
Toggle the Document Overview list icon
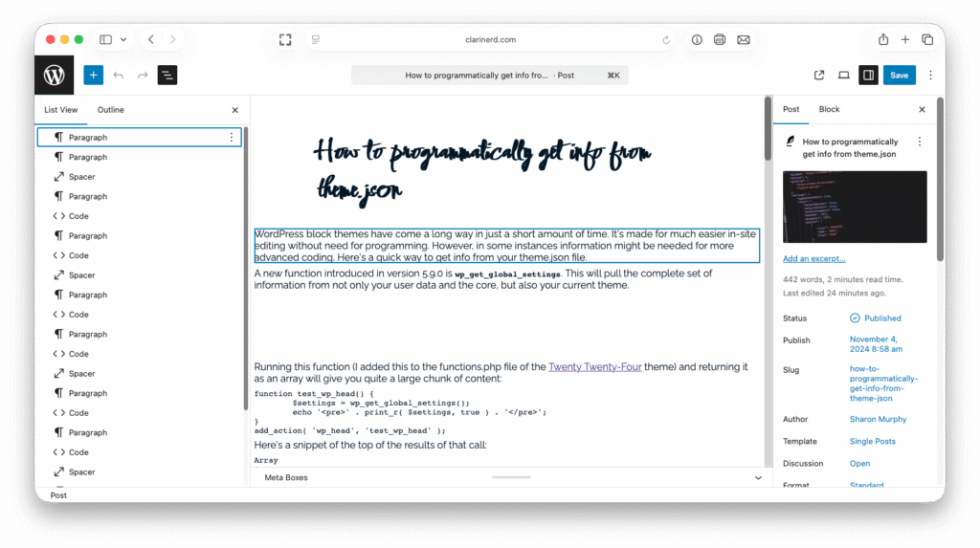point(167,76)
